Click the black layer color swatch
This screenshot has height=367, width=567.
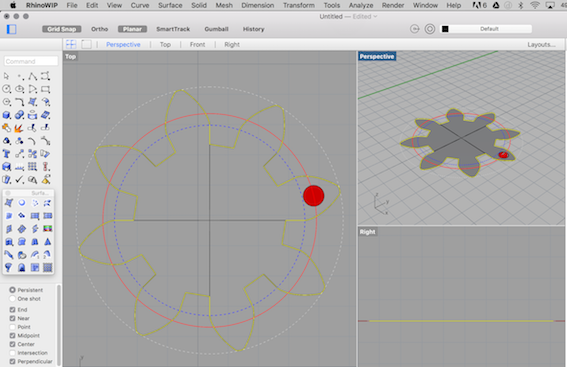445,29
